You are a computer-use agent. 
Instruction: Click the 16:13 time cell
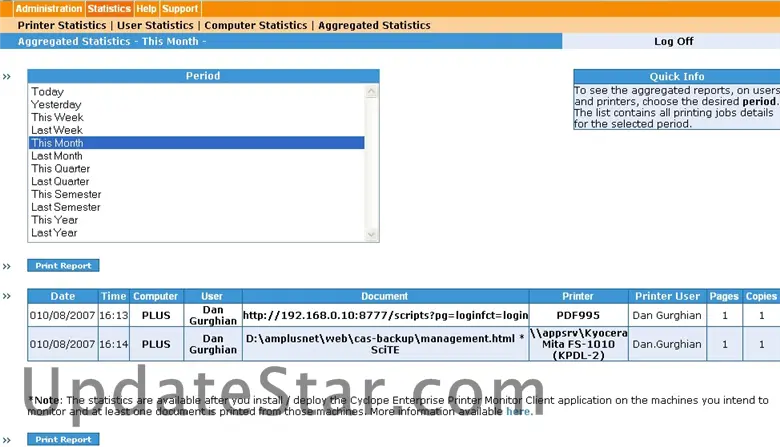113,315
